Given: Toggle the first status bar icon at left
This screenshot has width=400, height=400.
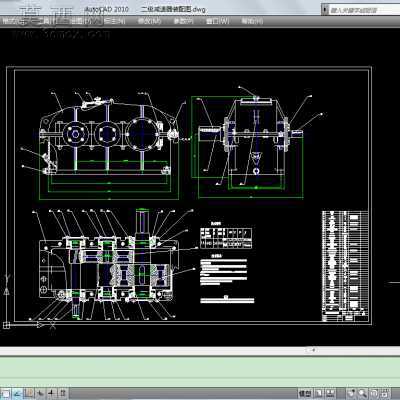Looking at the screenshot, I should 6,394.
